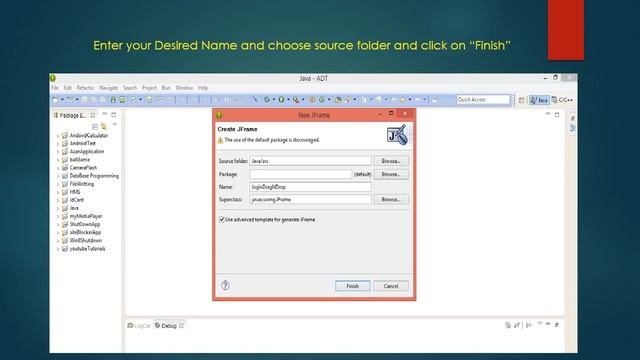Minimize the bottom Debug panel

pyautogui.click(x=548, y=325)
